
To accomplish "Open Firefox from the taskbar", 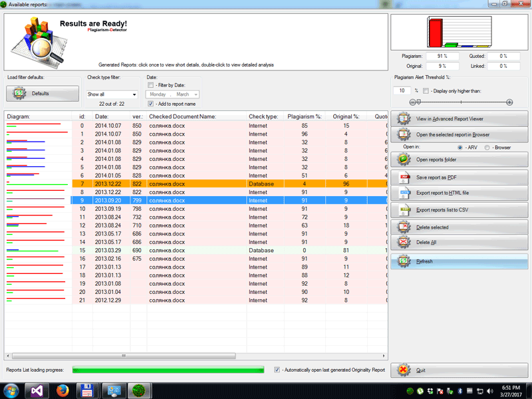I will point(62,391).
